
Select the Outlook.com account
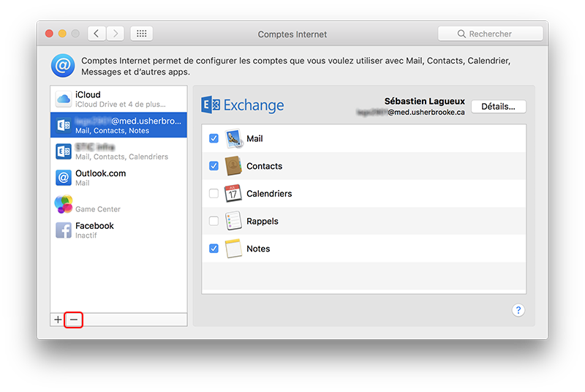118,178
